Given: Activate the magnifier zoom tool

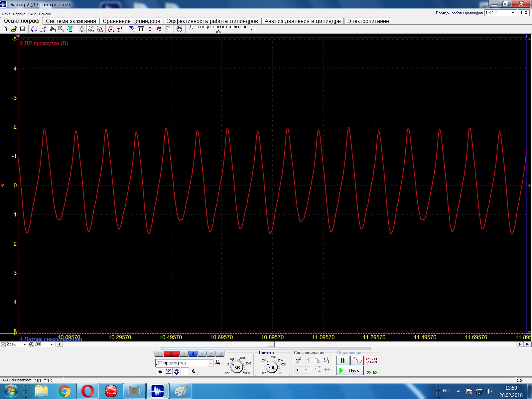Looking at the screenshot, I should (61, 29).
